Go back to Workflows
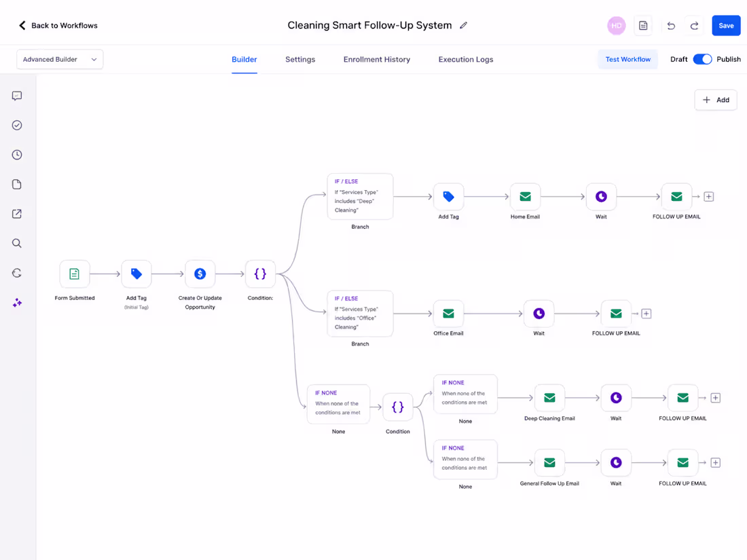 point(58,26)
